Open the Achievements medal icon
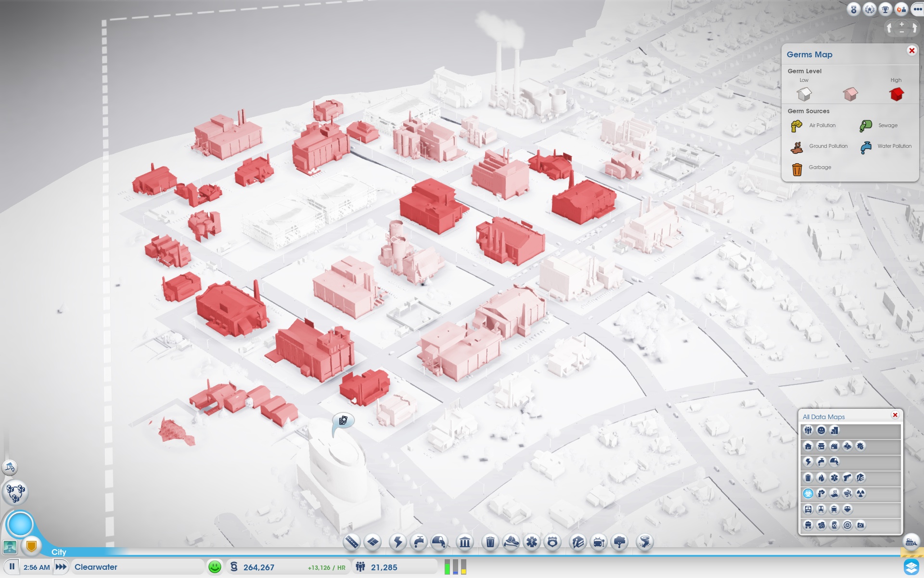The image size is (924, 578). tap(854, 9)
